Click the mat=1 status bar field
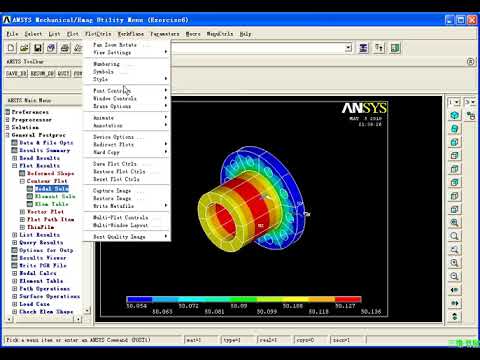Viewport: 480px width, 360px height. point(201,340)
